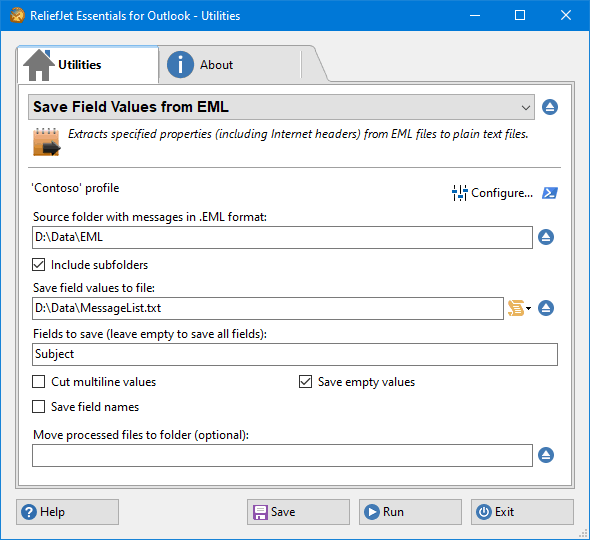This screenshot has width=590, height=540.
Task: Maximize the ReliefJet Utilities window
Action: pyautogui.click(x=520, y=15)
